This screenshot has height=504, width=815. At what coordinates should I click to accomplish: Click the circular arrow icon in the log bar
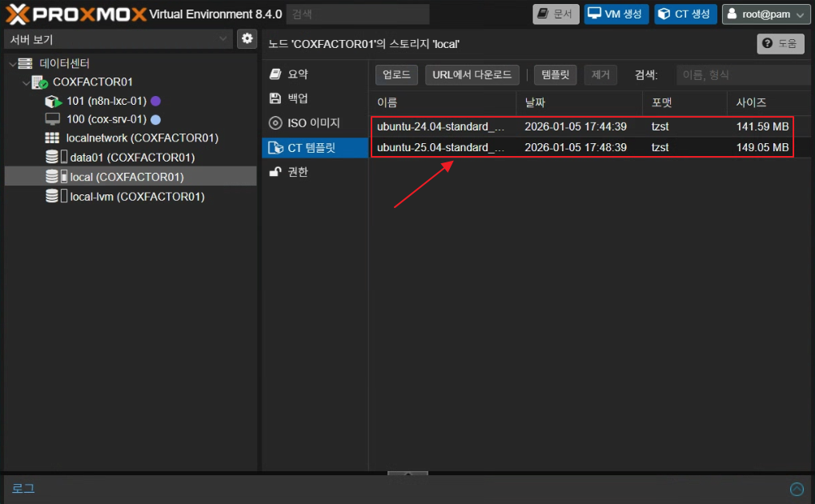pos(797,489)
